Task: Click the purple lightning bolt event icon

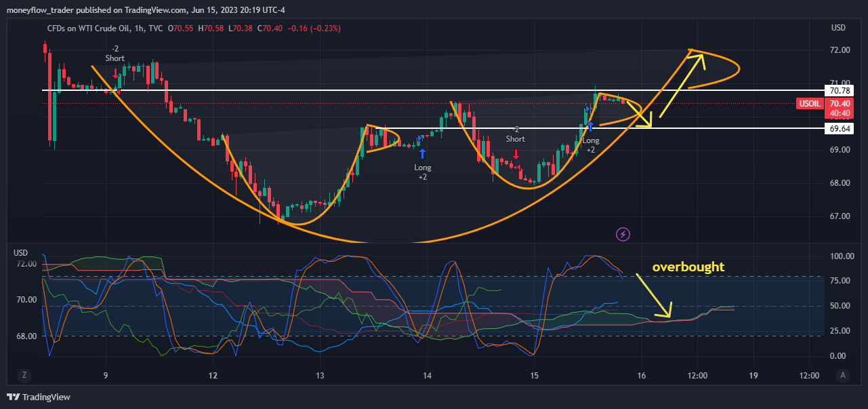Action: pyautogui.click(x=623, y=235)
